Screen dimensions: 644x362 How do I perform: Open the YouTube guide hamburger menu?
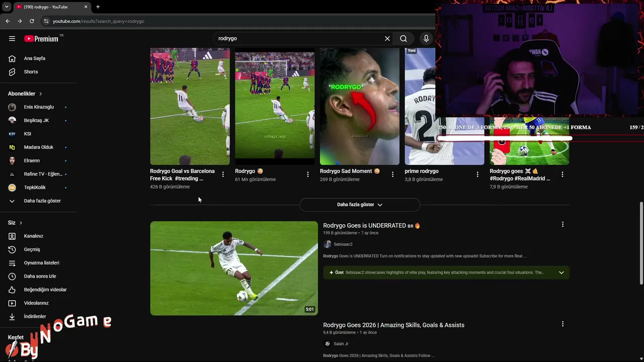pyautogui.click(x=12, y=38)
